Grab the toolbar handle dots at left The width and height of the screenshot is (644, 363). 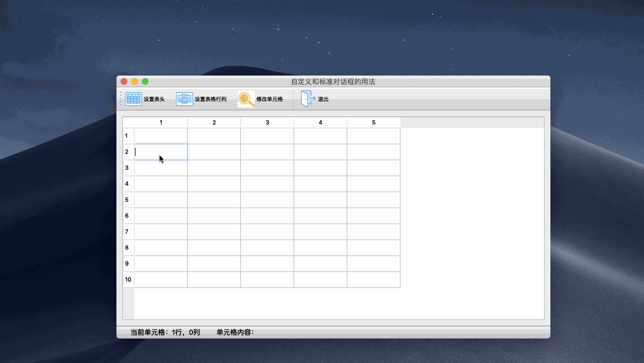pyautogui.click(x=121, y=99)
